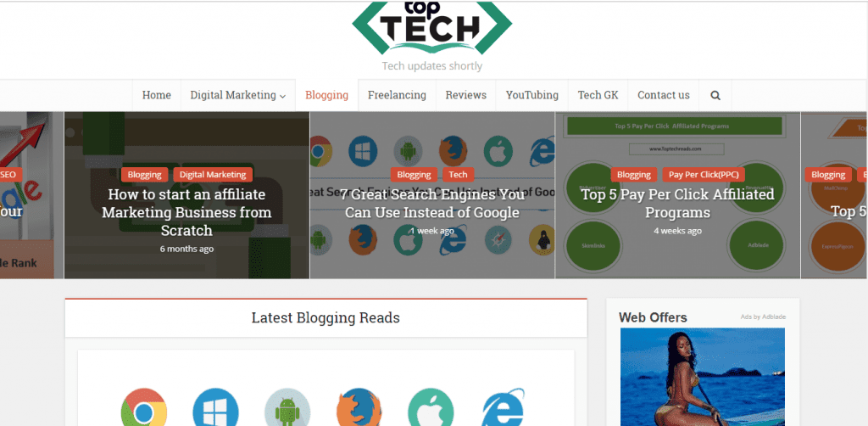Click the Ads by Adblade link

click(x=763, y=317)
